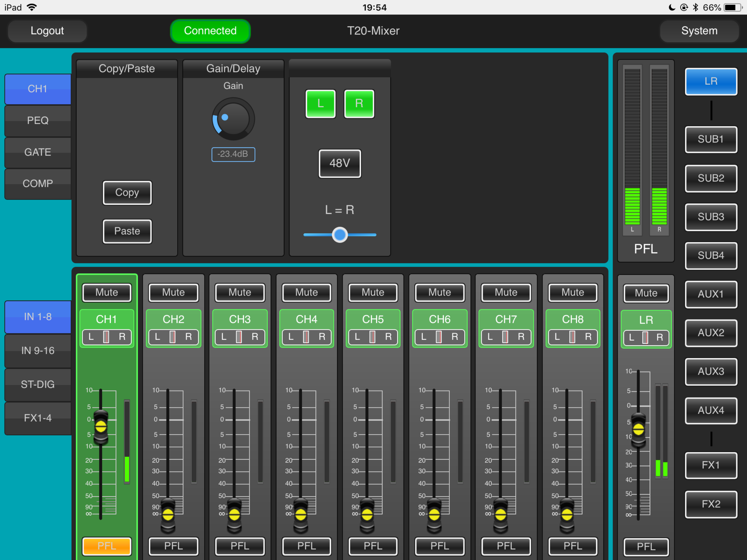
Task: Mute the LR master channel
Action: click(646, 293)
